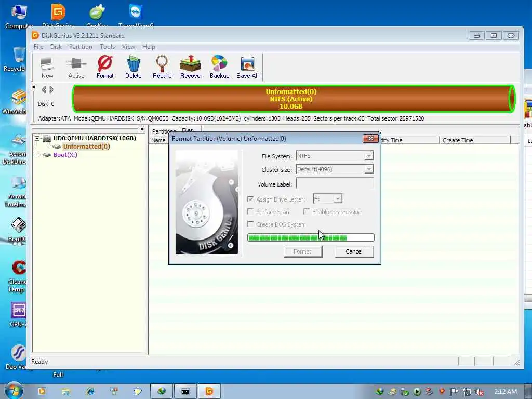The height and width of the screenshot is (399, 532).
Task: Open the Computer desktop icon
Action: (19, 16)
